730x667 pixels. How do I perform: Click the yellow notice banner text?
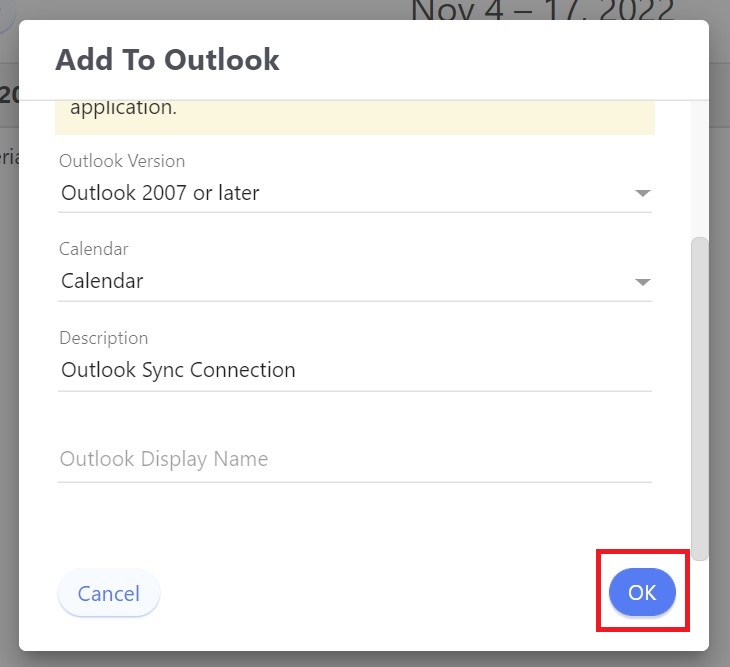(123, 108)
